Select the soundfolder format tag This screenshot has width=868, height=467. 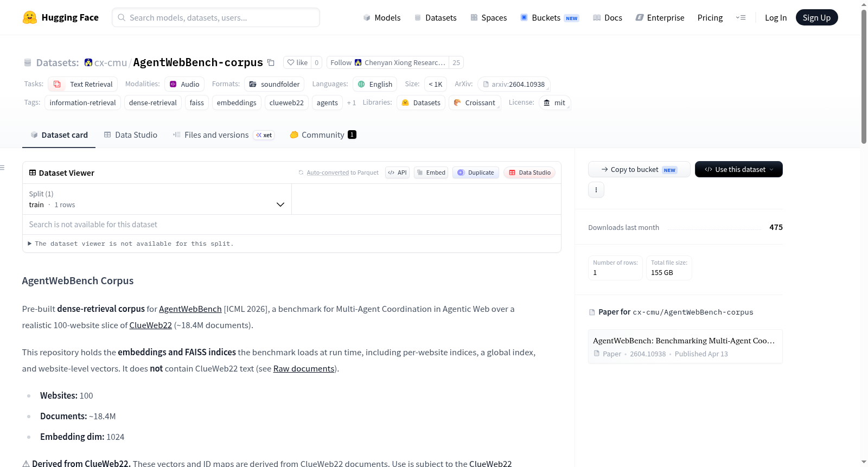pyautogui.click(x=274, y=84)
